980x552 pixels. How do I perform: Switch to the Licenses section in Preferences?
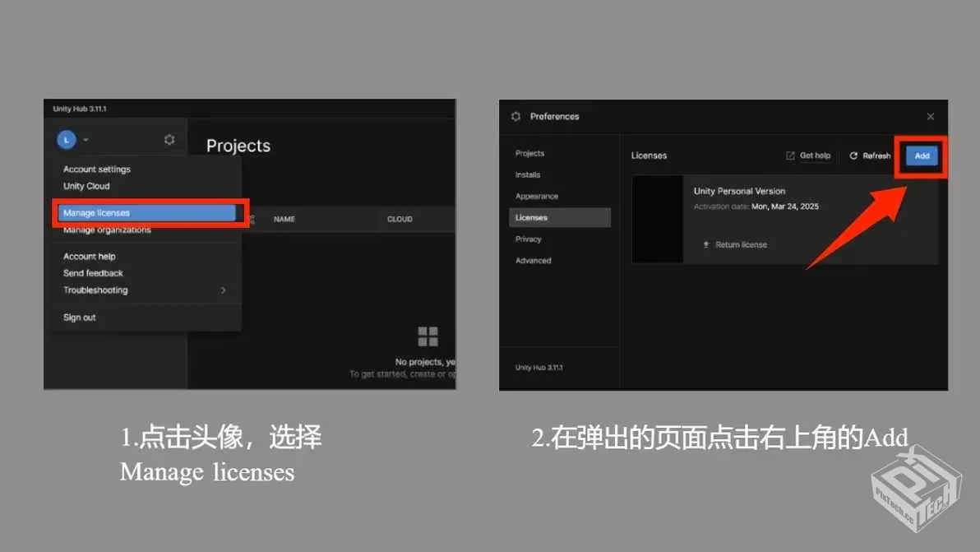coord(533,217)
